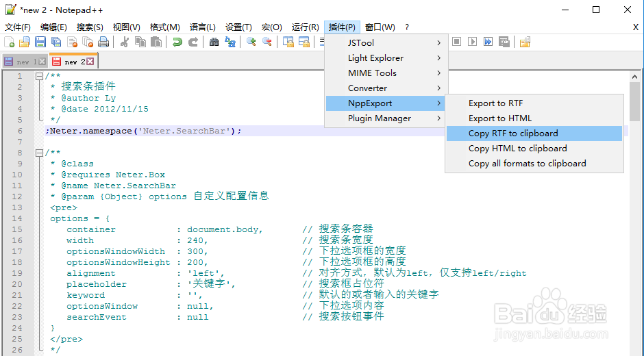Open the 语言(L) menu
644x356 pixels.
pos(203,27)
